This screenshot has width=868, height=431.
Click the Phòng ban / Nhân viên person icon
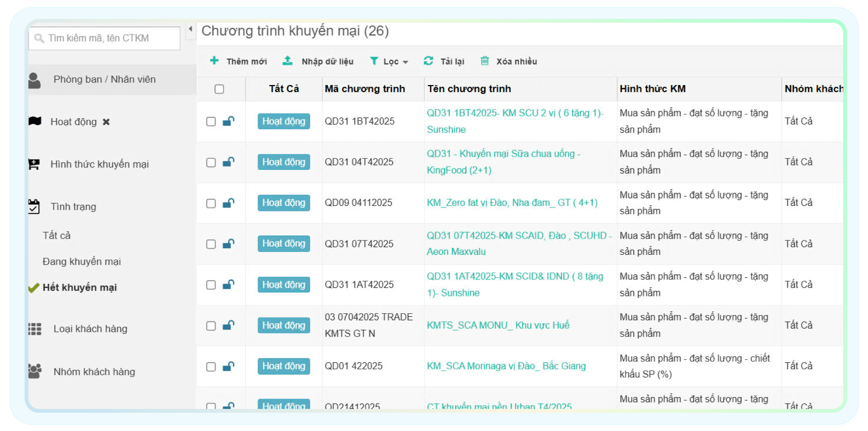tap(34, 80)
